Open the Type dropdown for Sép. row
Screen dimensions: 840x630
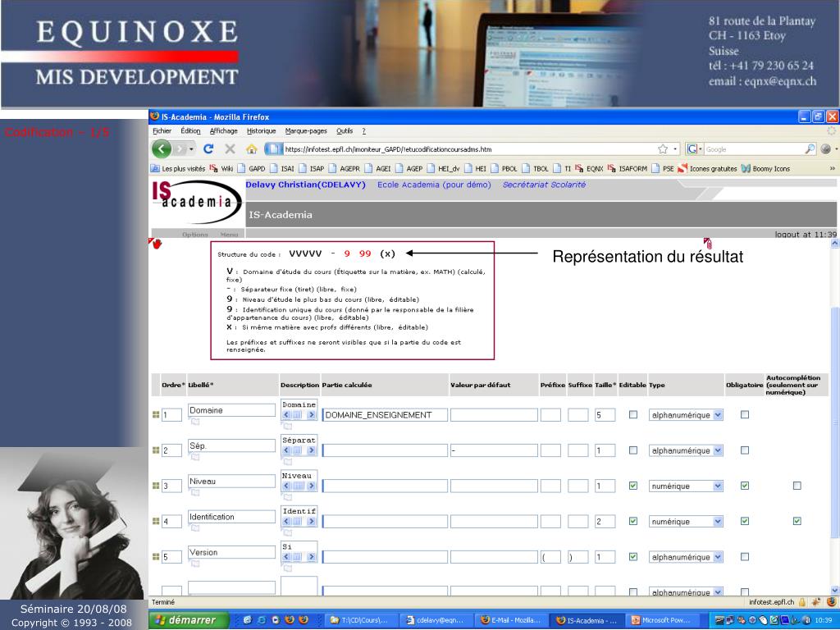686,451
